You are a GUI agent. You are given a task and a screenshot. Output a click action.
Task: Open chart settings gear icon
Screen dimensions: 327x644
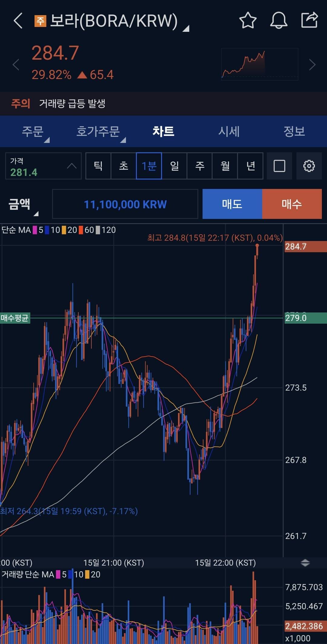tap(309, 166)
